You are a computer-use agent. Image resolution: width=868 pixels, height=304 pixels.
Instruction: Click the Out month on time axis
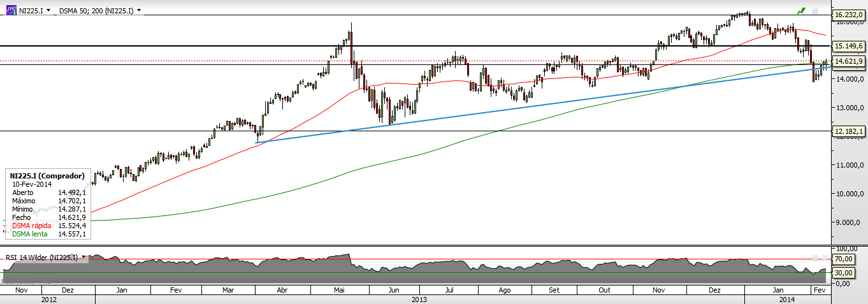[x=605, y=289]
